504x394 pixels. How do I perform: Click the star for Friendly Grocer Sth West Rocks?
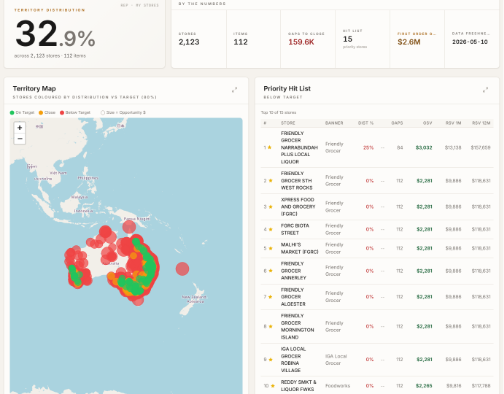point(271,181)
